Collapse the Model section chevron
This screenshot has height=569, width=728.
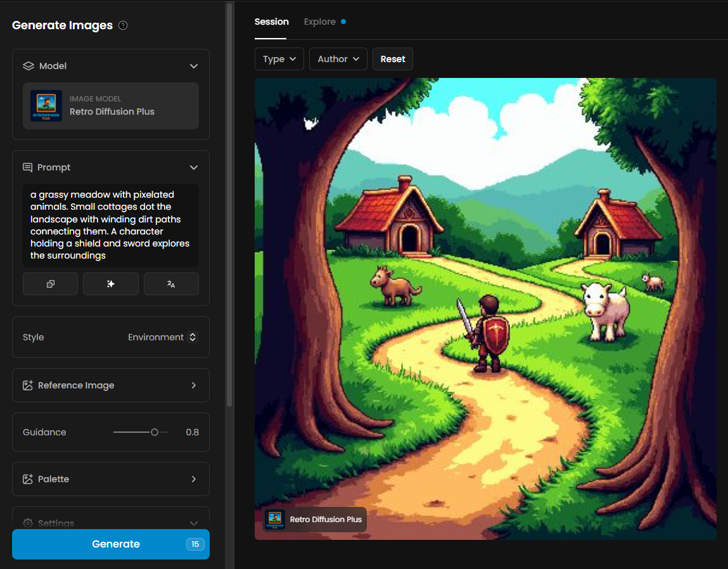pyautogui.click(x=194, y=66)
